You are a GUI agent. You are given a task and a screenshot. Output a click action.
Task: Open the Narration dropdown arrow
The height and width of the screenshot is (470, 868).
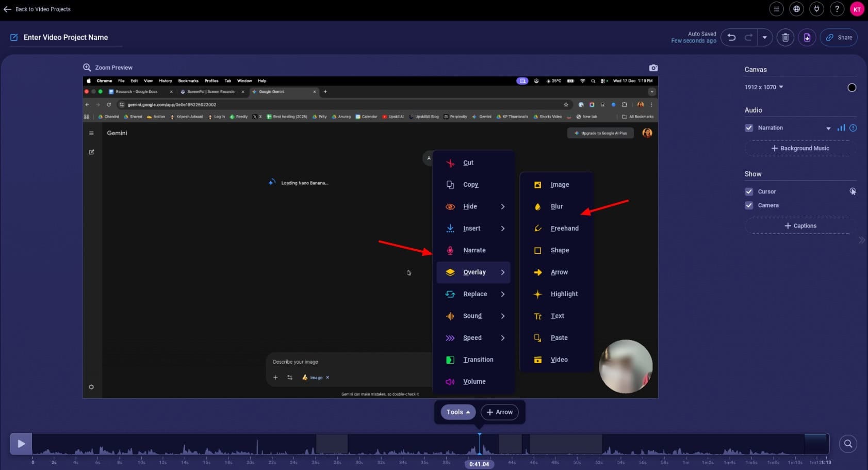point(828,128)
